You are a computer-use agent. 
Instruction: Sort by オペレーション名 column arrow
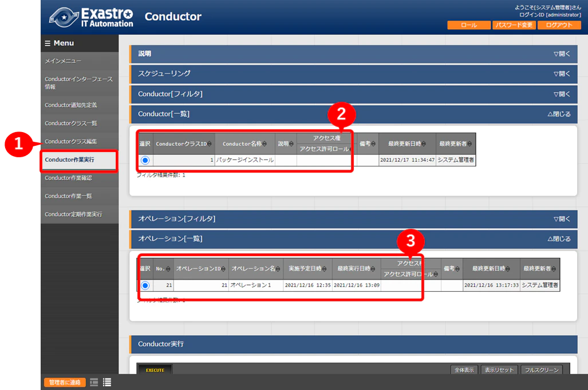(278, 269)
